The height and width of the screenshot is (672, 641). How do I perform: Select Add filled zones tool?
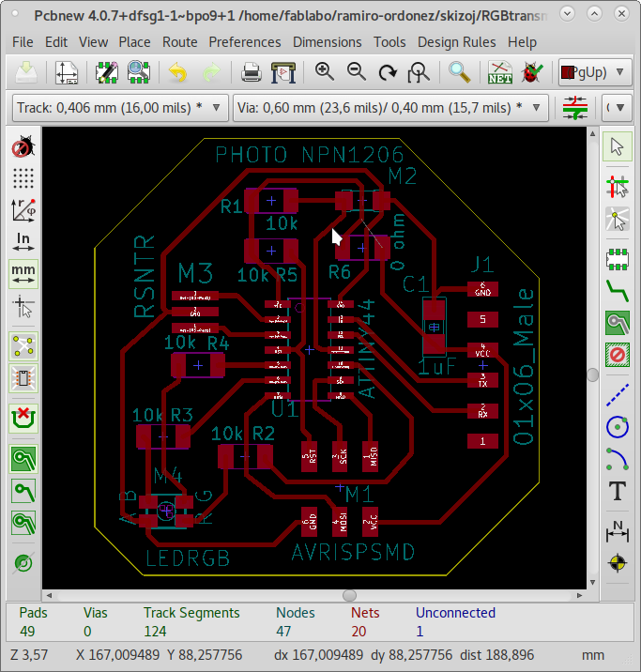(x=617, y=323)
